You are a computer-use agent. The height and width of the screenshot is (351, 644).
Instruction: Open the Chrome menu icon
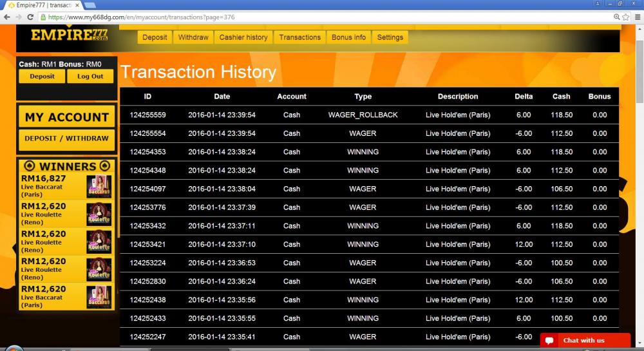click(x=638, y=17)
